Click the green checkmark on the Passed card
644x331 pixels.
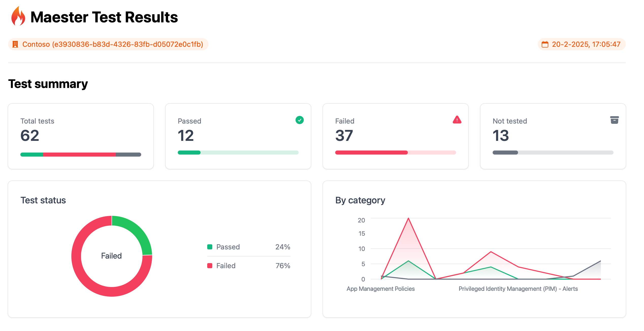click(x=300, y=120)
